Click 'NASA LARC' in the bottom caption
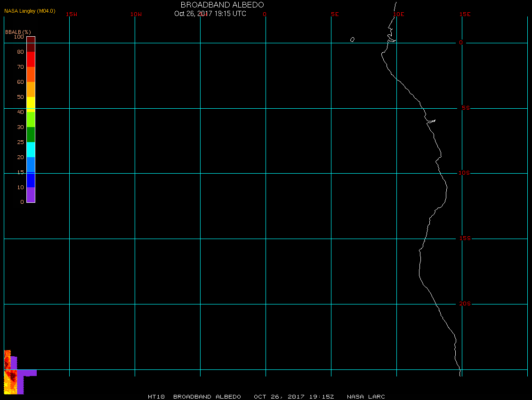 [x=366, y=397]
